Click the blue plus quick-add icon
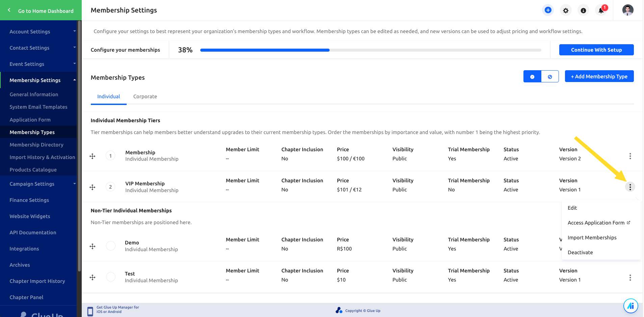 (x=548, y=10)
